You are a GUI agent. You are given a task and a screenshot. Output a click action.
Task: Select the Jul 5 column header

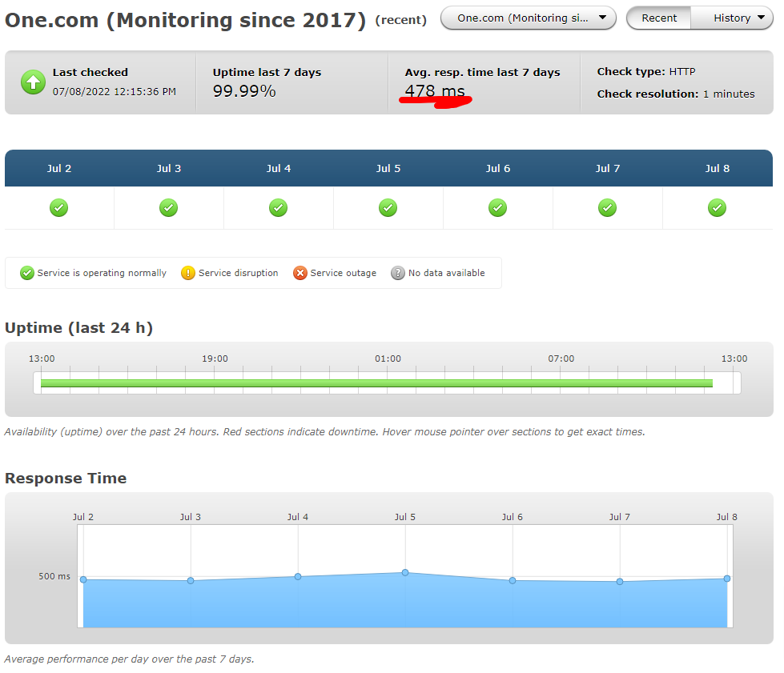point(388,168)
